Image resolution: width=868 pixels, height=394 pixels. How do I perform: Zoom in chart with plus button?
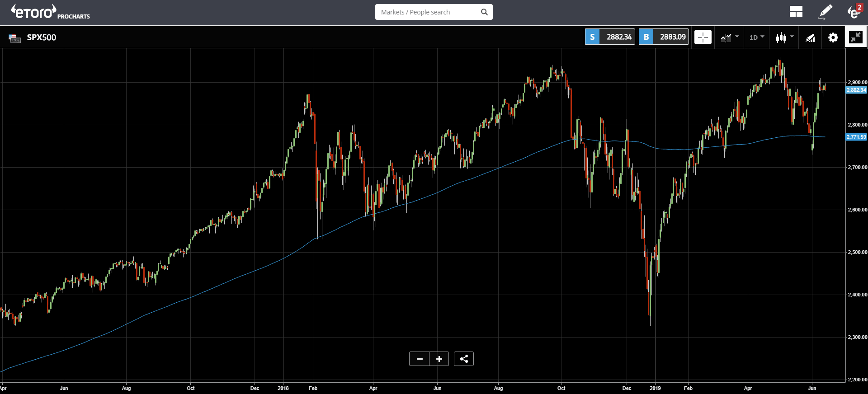point(439,359)
